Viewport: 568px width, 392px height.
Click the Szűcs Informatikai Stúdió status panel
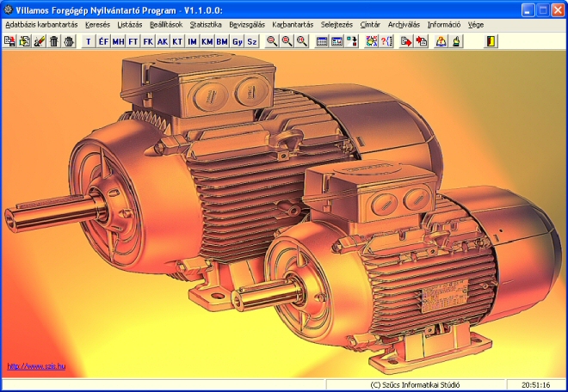click(413, 384)
